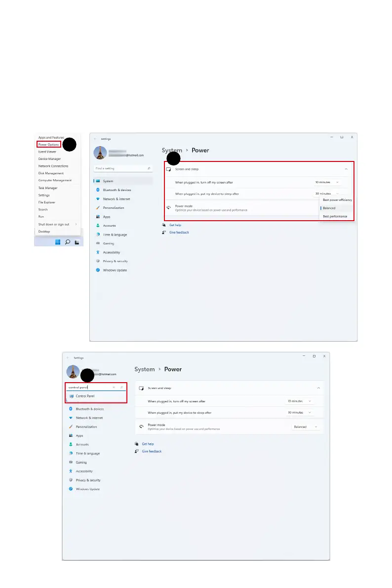Open Task Manager from the context menu
The width and height of the screenshot is (392, 588).
click(x=47, y=188)
